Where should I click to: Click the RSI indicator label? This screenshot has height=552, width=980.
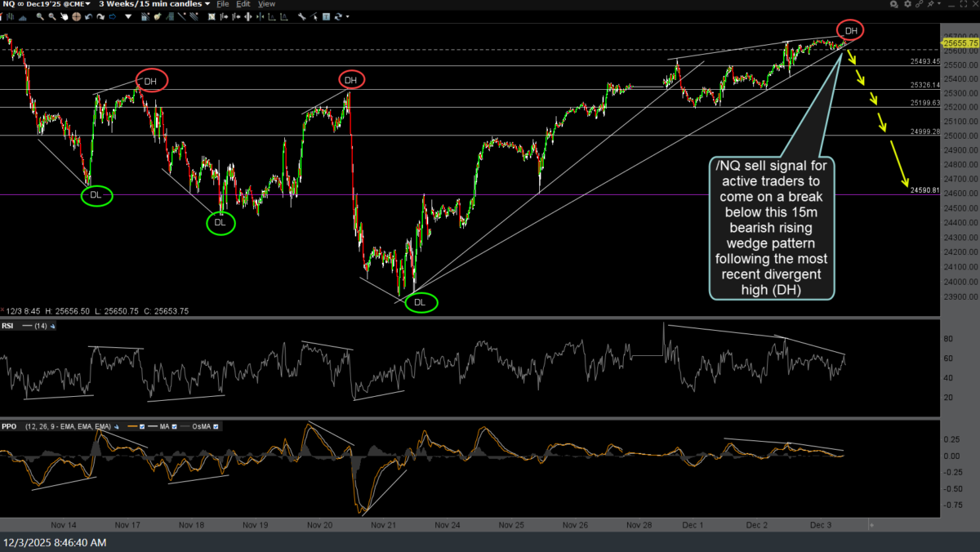9,326
